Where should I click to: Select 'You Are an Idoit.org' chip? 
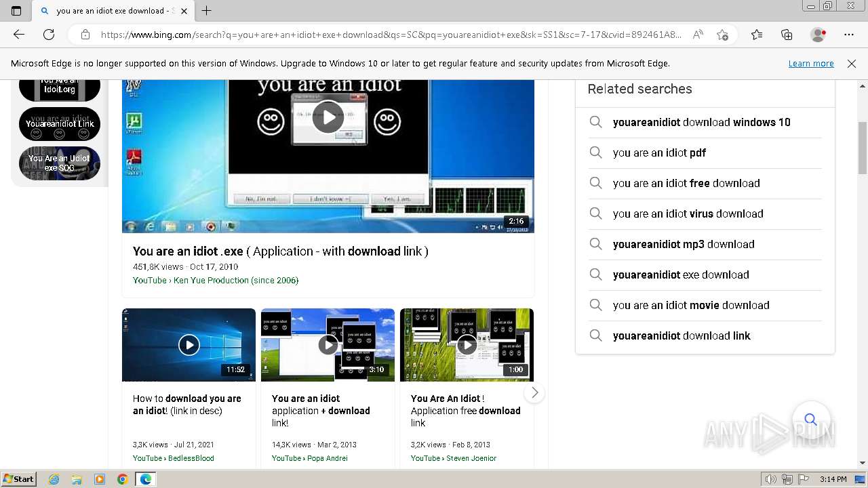(60, 89)
